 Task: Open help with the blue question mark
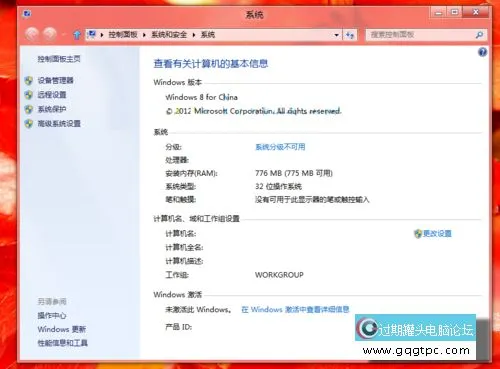[482, 52]
